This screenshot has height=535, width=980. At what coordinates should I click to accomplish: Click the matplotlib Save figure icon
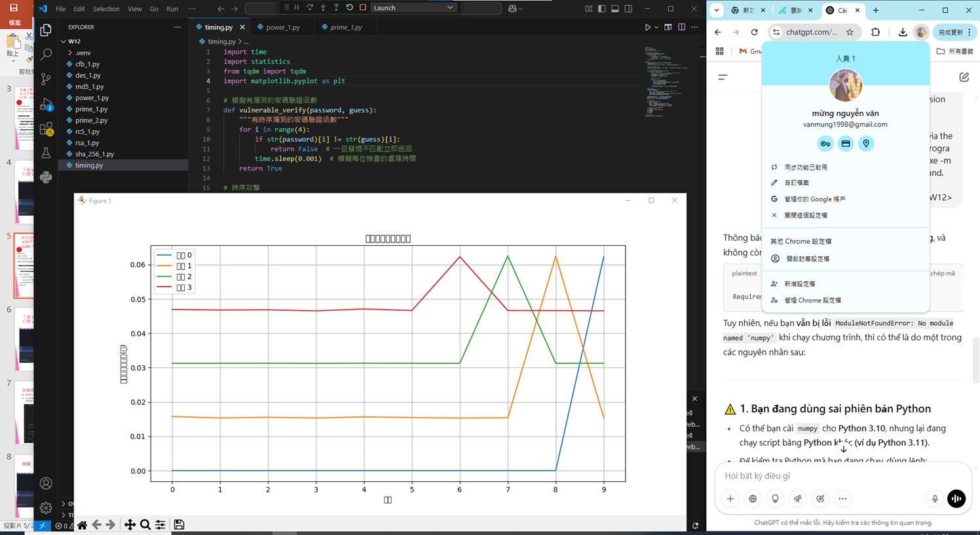coord(179,525)
